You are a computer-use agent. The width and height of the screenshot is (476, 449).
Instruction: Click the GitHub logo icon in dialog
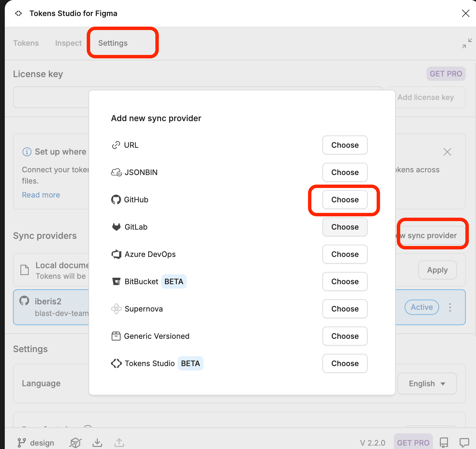coord(116,200)
